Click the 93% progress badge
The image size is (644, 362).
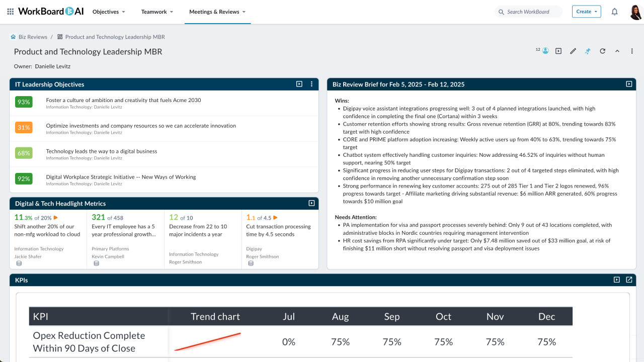(24, 102)
